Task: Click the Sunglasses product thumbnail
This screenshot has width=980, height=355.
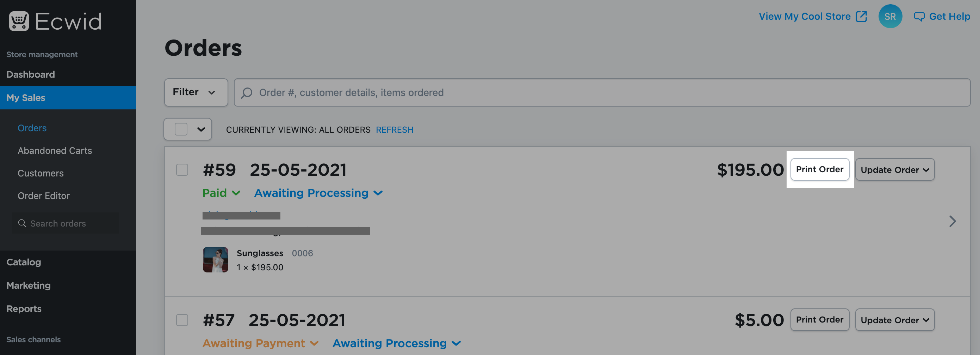Action: (x=215, y=260)
